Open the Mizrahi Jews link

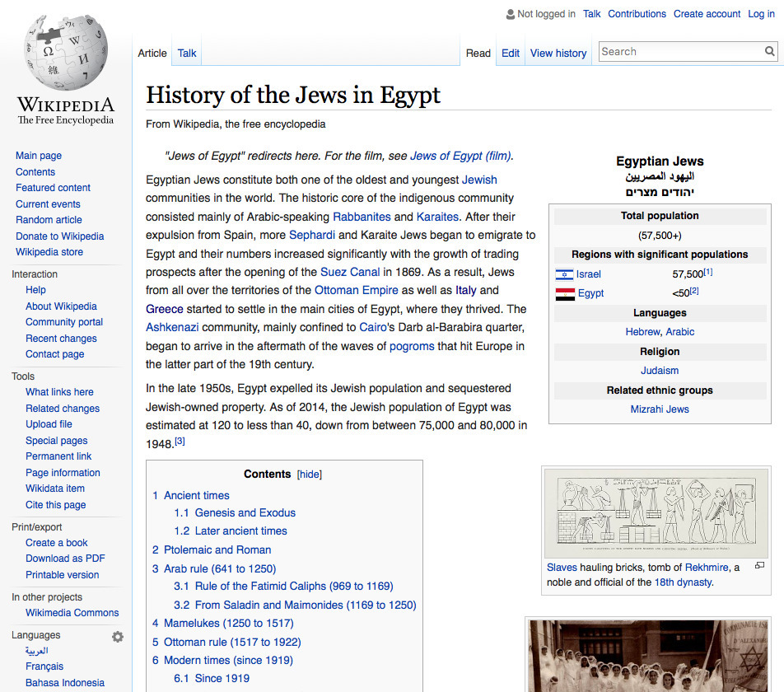click(659, 409)
